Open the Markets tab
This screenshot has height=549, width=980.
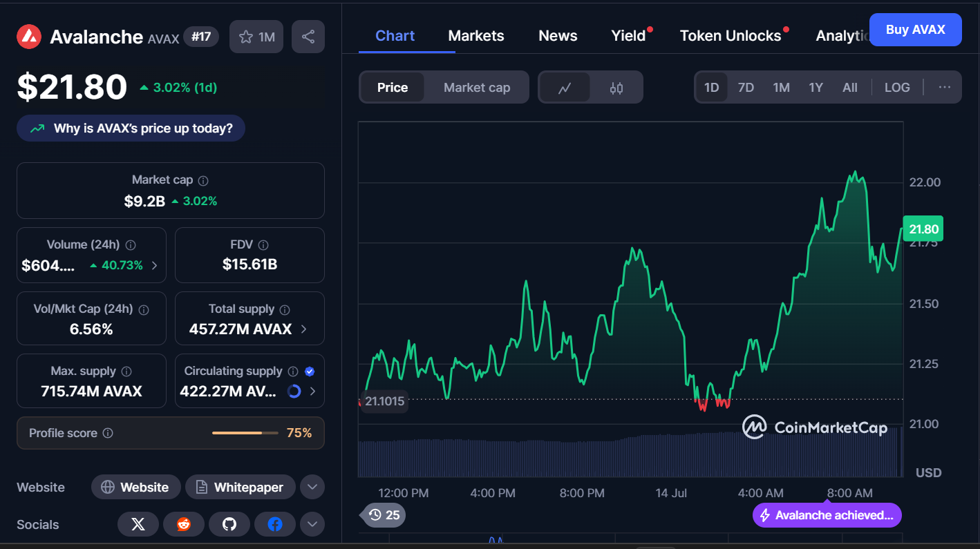tap(476, 36)
